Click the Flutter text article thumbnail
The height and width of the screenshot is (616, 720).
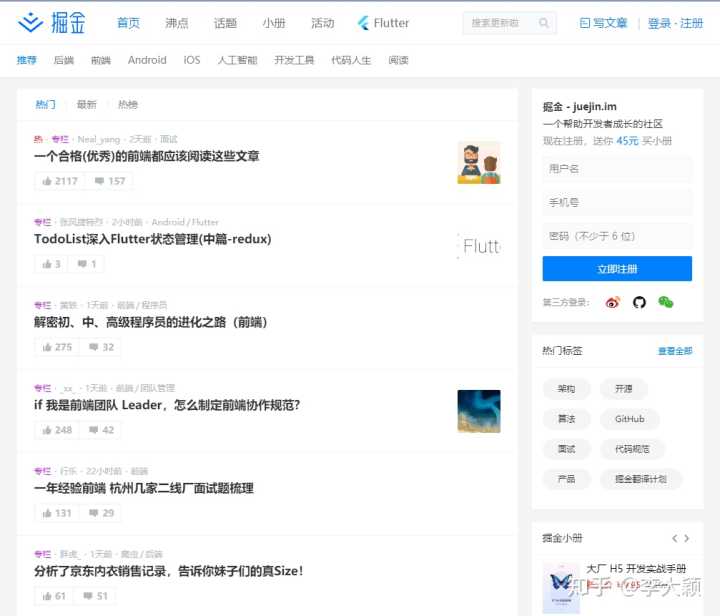pos(479,246)
